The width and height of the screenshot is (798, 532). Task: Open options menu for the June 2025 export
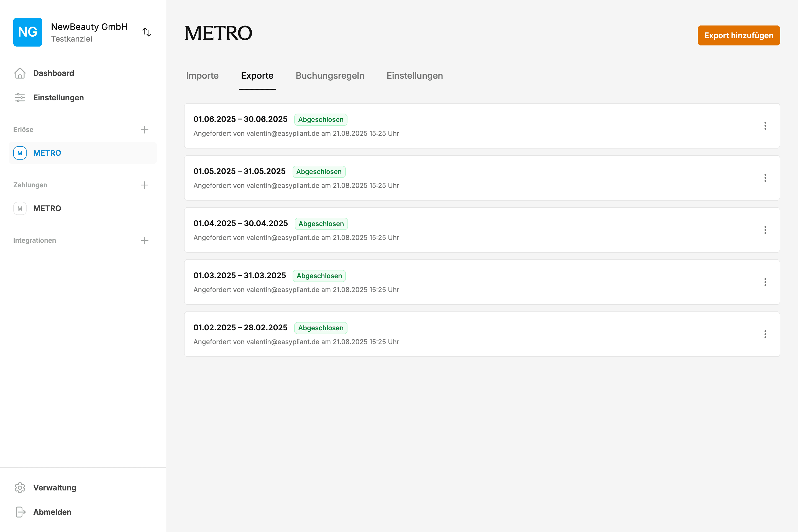pyautogui.click(x=765, y=126)
